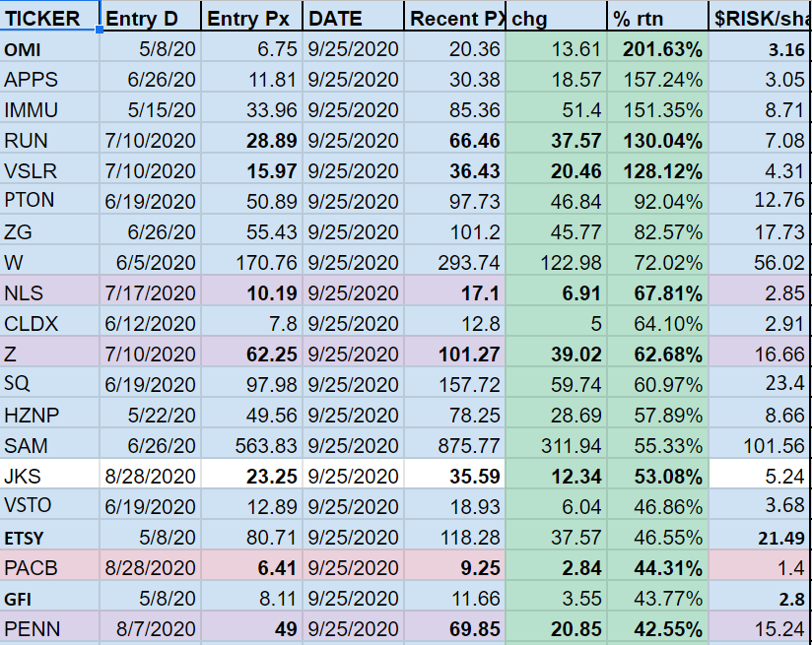
Task: Click the Entry D column header
Action: 150,16
